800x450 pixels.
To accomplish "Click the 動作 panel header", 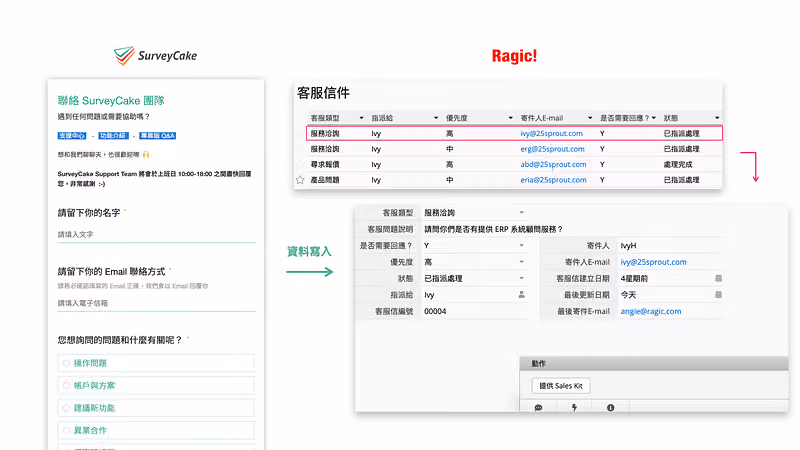I will point(654,363).
